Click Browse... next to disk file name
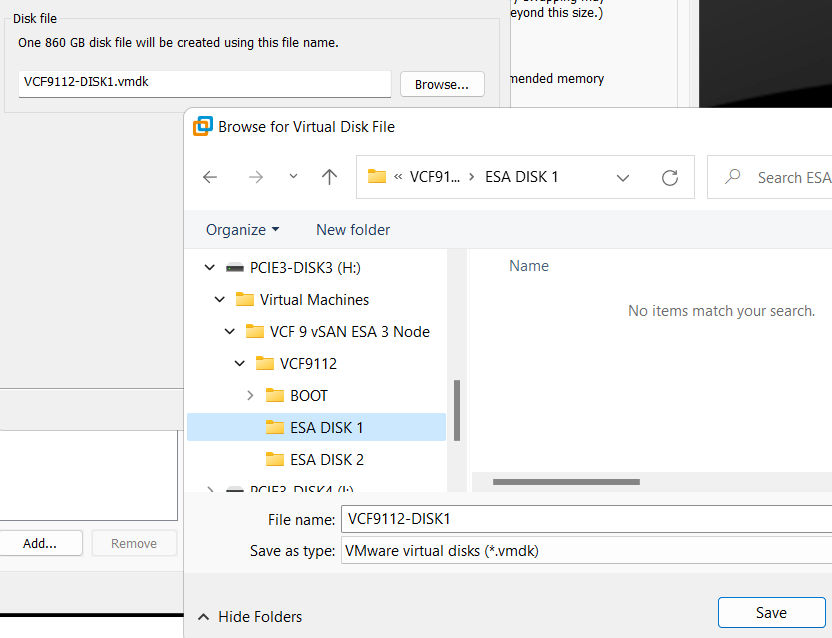The height and width of the screenshot is (638, 832). 442,84
